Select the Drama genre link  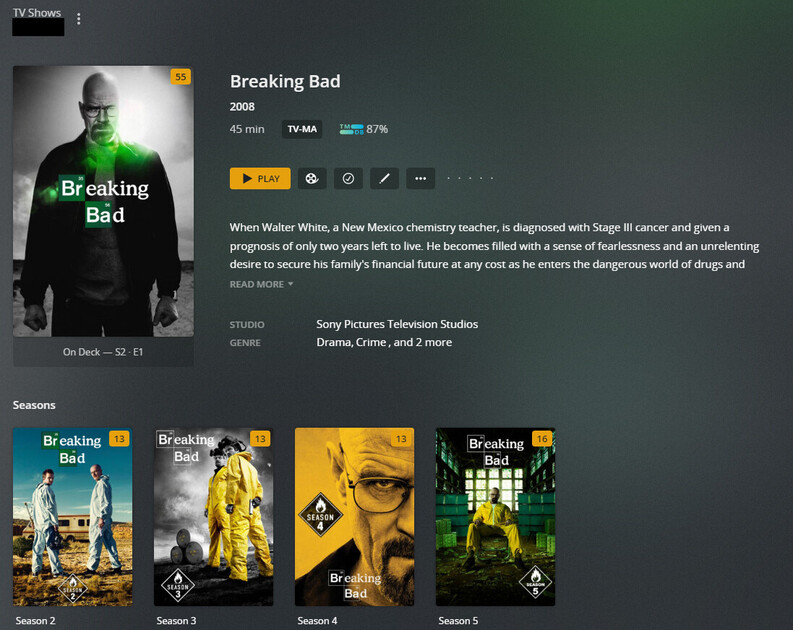(x=334, y=342)
